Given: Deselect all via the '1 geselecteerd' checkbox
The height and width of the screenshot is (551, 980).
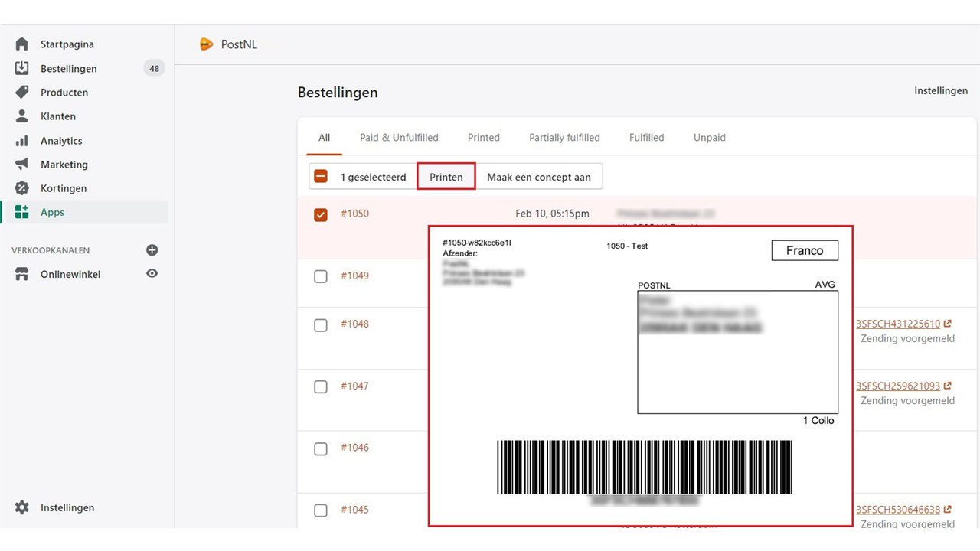Looking at the screenshot, I should tap(321, 177).
